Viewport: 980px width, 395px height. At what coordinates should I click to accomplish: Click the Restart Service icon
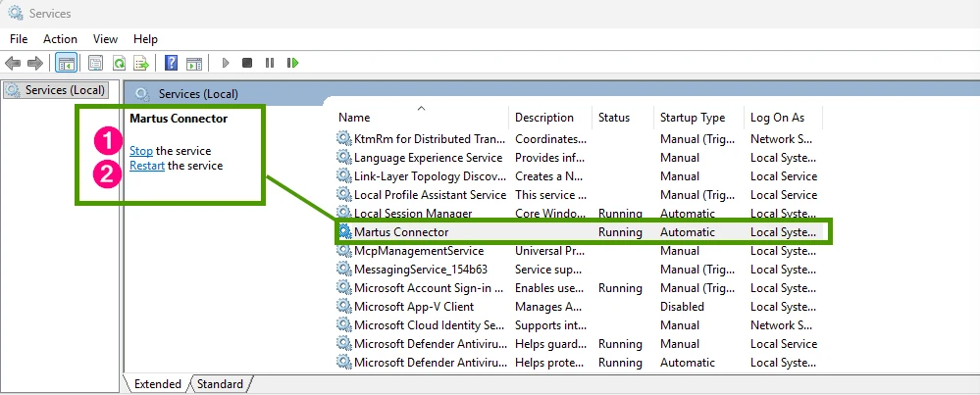point(292,63)
